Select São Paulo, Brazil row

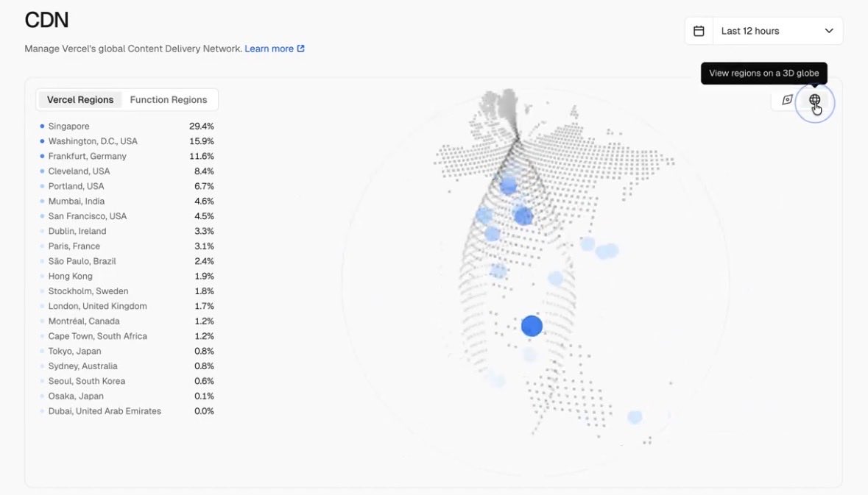127,261
